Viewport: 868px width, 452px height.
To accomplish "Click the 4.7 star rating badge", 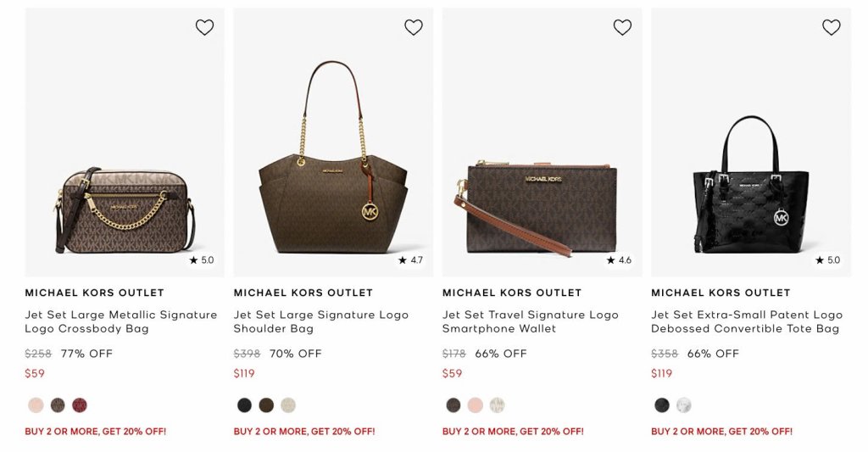I will pos(410,260).
